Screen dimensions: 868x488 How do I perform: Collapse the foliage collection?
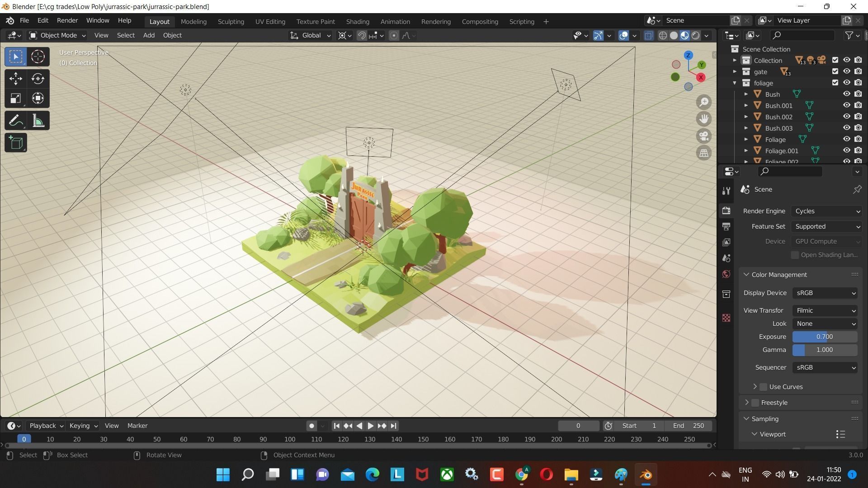coord(734,83)
